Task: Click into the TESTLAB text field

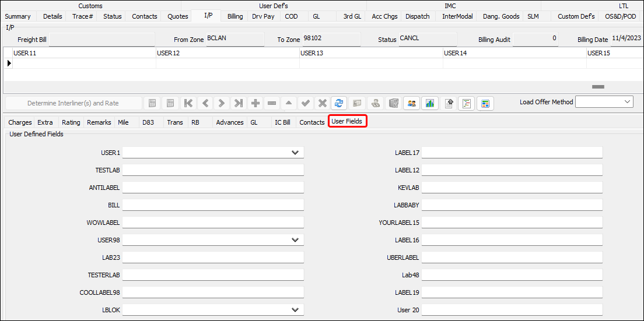Action: coord(213,170)
